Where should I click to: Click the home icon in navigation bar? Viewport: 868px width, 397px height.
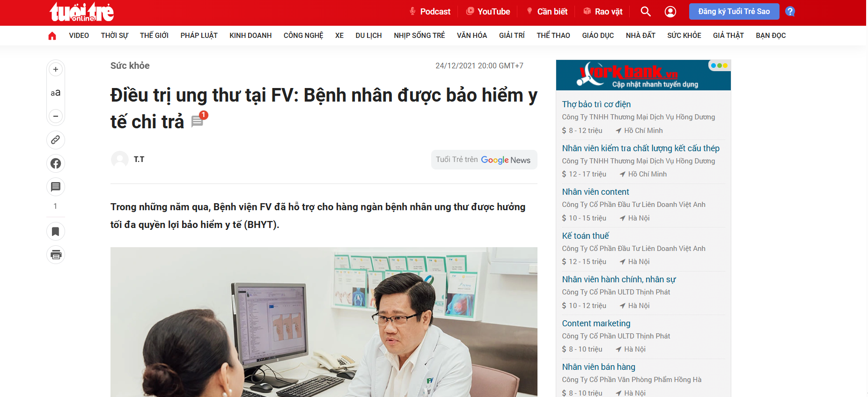52,36
